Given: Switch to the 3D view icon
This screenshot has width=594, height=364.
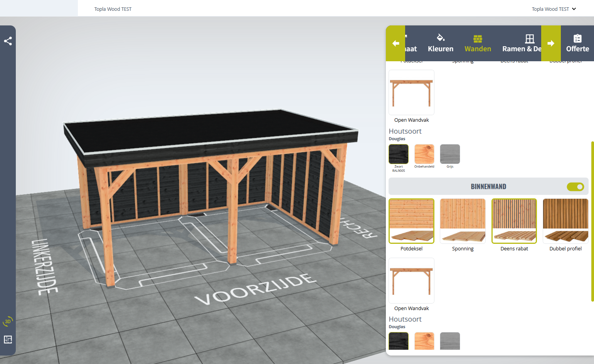Looking at the screenshot, I should (x=8, y=321).
